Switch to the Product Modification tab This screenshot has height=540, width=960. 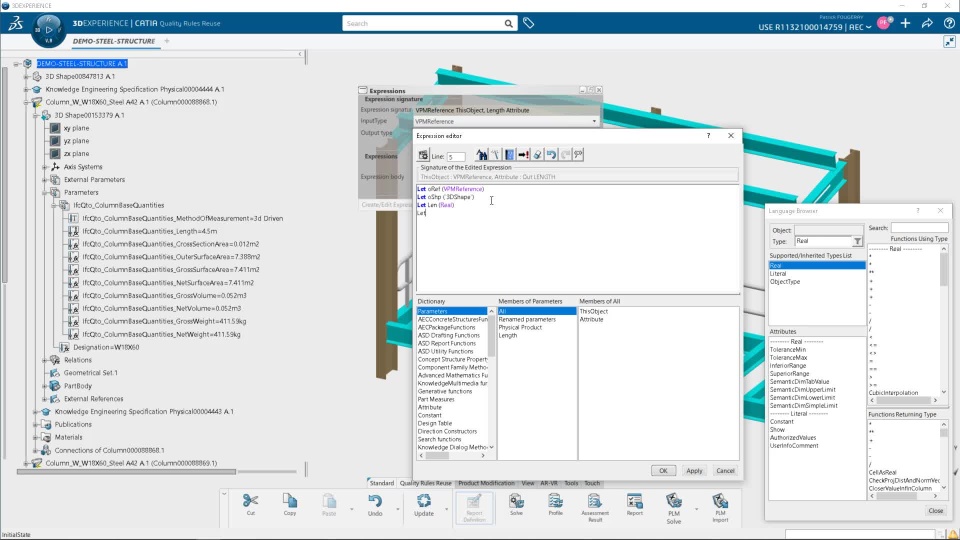[x=486, y=483]
